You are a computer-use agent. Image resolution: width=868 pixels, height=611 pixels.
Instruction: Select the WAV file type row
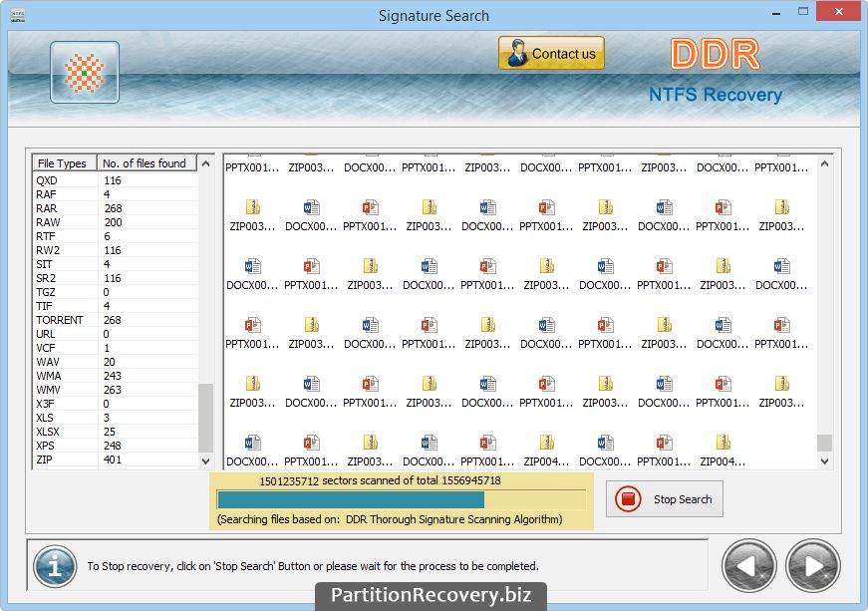coord(116,362)
